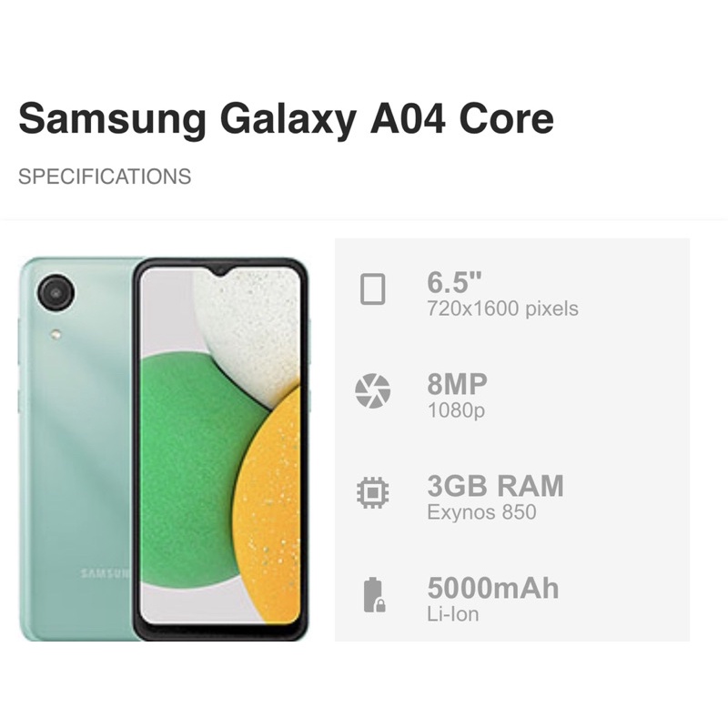Click the 5000mAh battery spec

point(493,588)
